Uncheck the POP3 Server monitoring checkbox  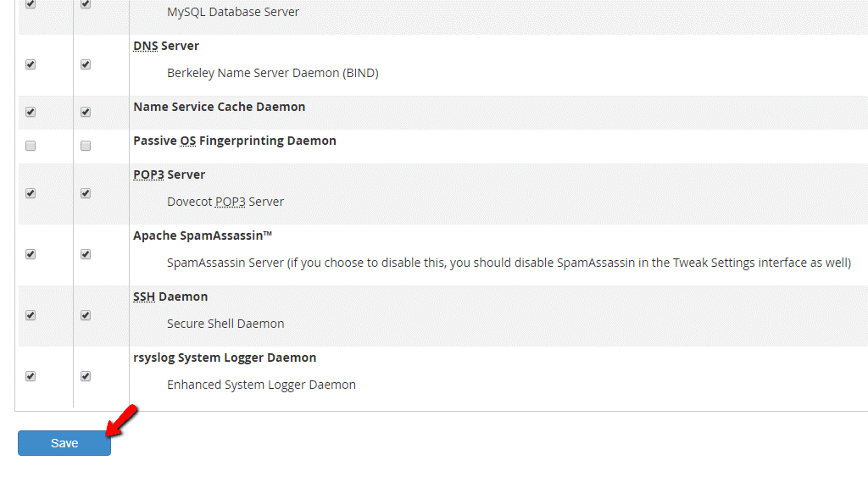click(x=85, y=193)
